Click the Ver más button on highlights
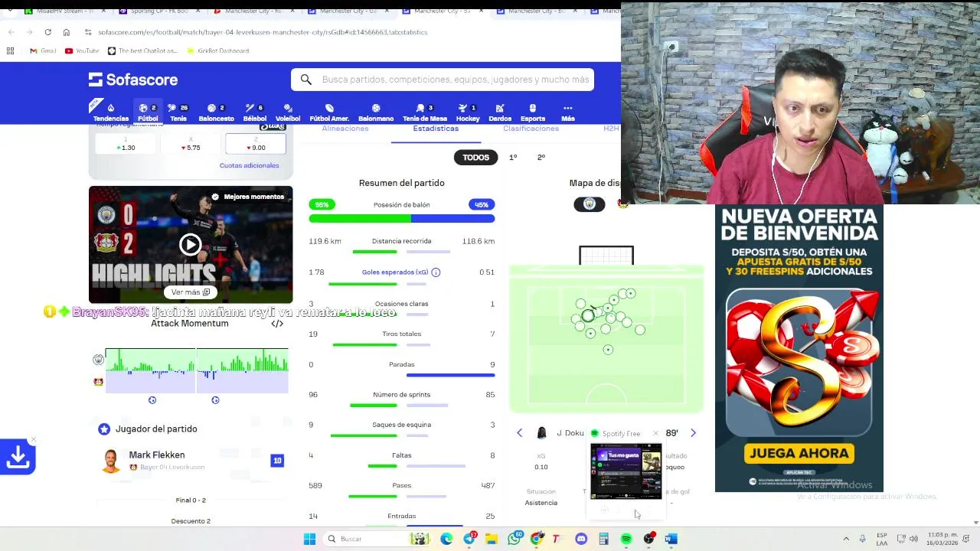The image size is (980, 551). tap(191, 292)
